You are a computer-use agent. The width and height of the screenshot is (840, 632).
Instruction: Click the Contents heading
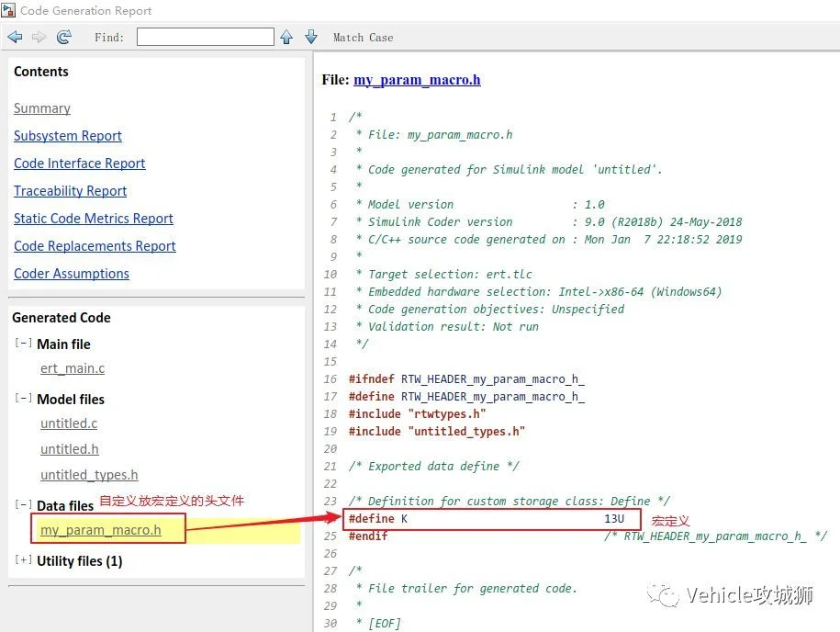(x=41, y=72)
